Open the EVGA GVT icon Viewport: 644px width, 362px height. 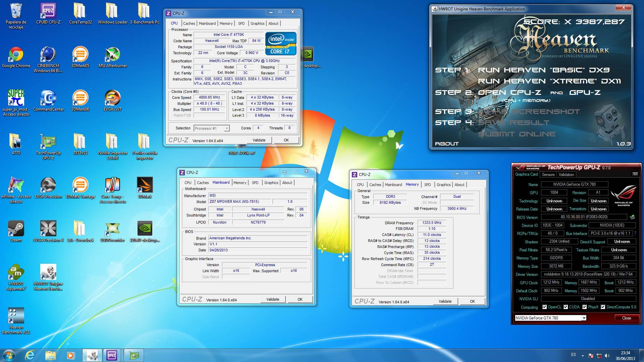click(x=112, y=101)
